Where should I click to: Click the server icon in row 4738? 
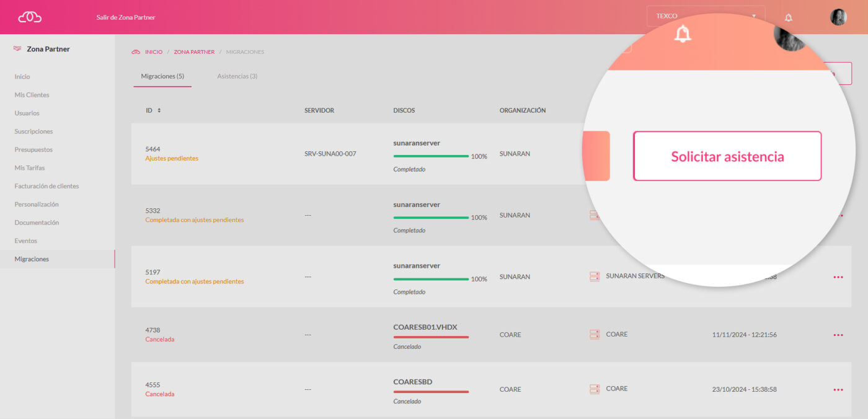tap(595, 334)
